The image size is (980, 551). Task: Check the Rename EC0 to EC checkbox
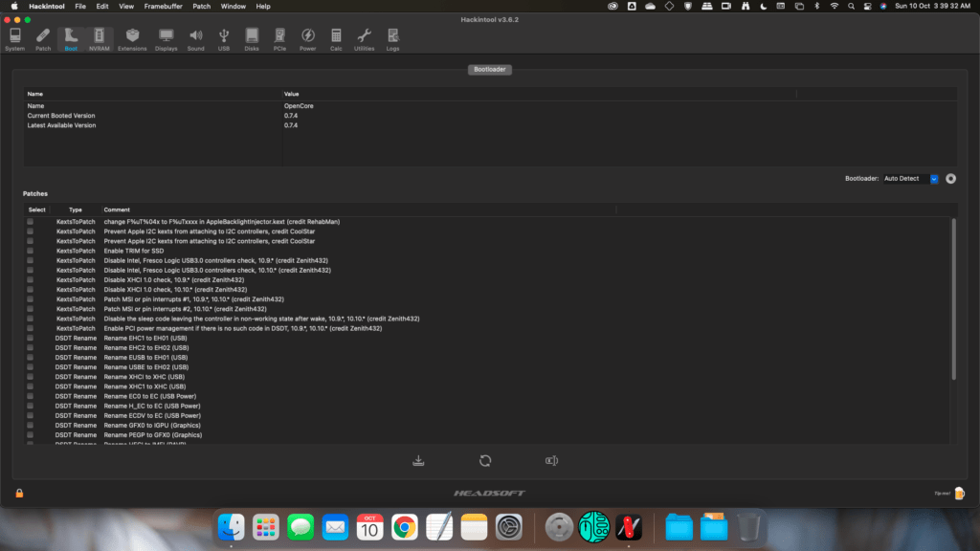30,396
